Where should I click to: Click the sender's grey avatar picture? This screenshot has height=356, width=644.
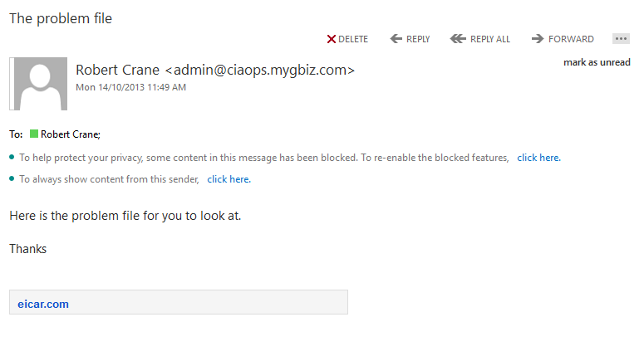tap(37, 83)
